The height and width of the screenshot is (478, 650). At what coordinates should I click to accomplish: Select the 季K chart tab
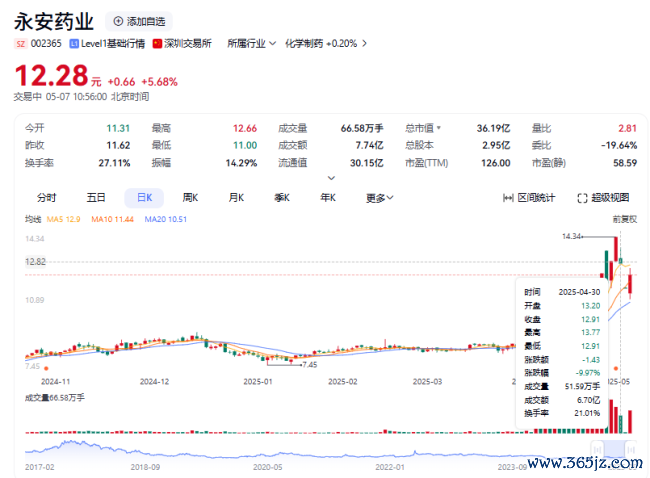point(282,198)
